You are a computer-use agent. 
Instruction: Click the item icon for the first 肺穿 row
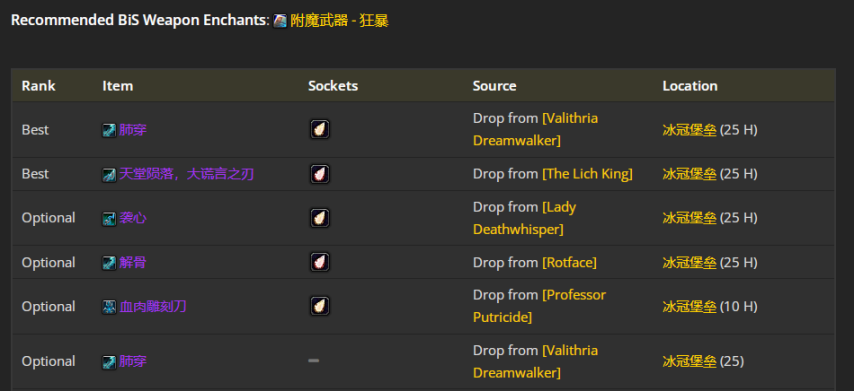pyautogui.click(x=109, y=130)
